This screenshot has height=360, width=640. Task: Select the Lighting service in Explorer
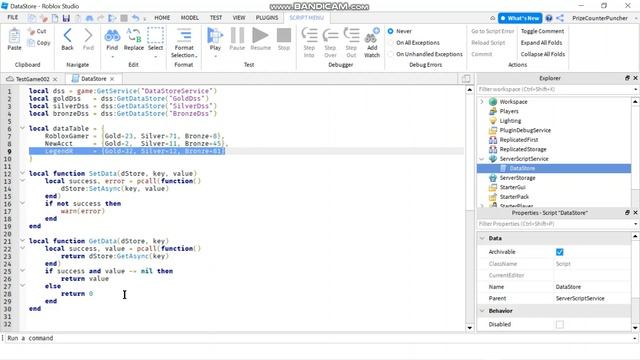[510, 121]
